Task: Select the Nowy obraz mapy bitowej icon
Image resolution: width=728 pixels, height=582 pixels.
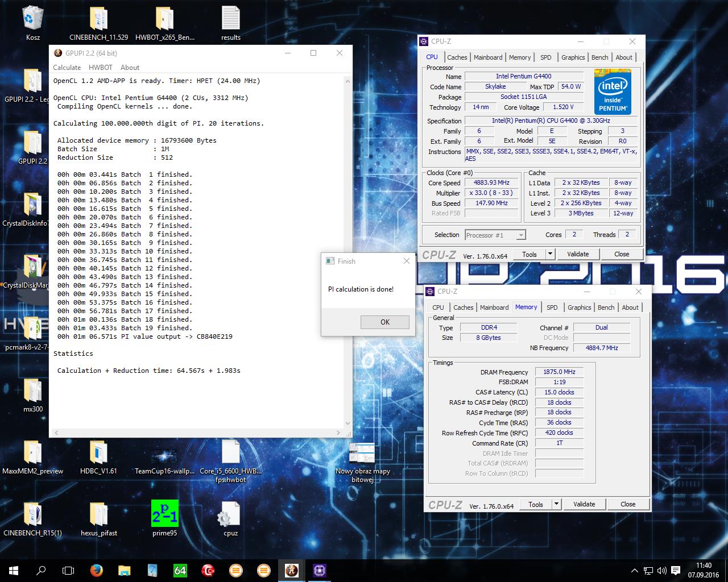Action: click(362, 462)
